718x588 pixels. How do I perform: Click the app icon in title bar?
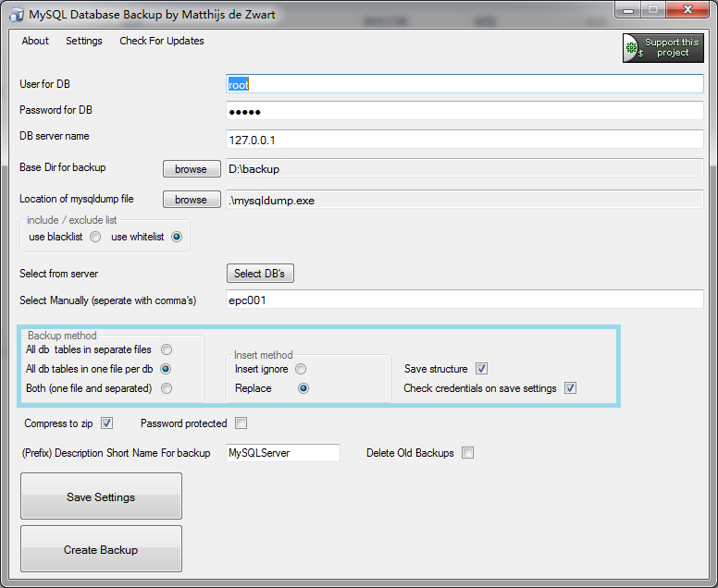[x=17, y=15]
